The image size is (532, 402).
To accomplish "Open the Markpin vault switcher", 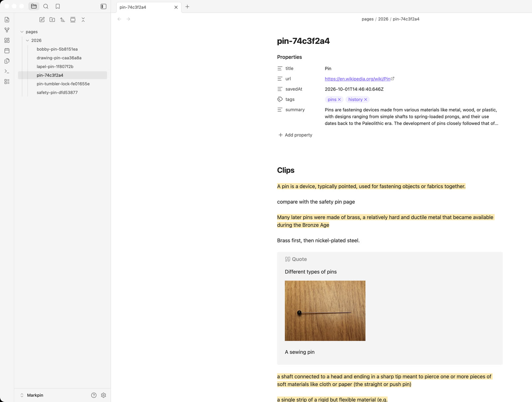I will tap(32, 395).
